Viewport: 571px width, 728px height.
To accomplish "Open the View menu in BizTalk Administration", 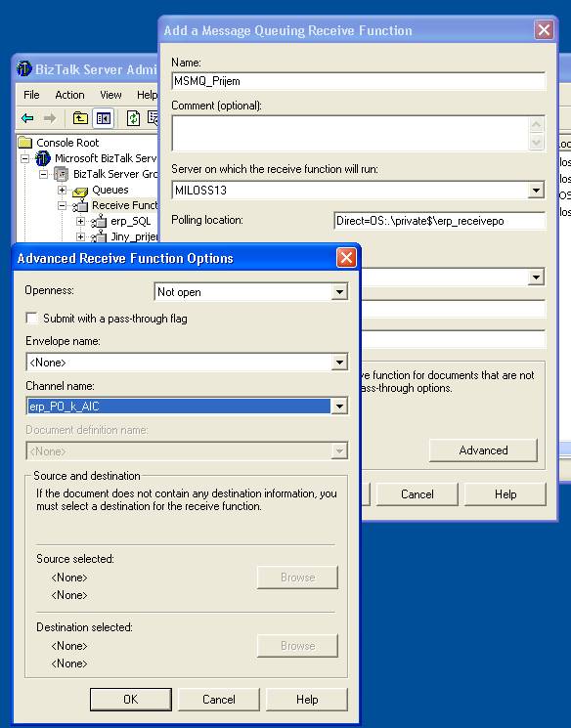I will point(110,95).
